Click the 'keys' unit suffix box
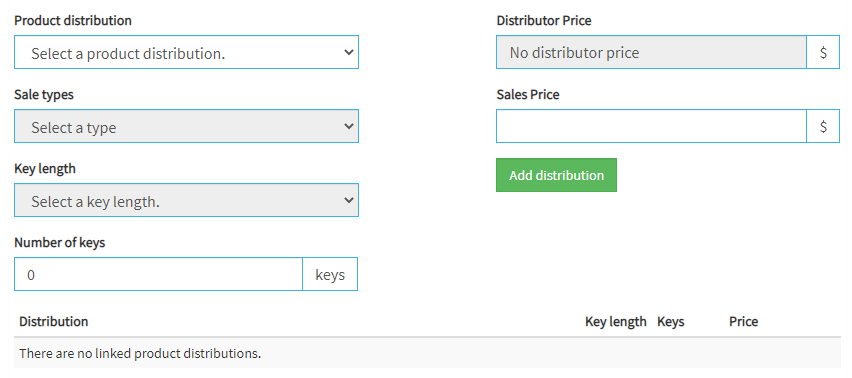The image size is (852, 378). click(330, 274)
